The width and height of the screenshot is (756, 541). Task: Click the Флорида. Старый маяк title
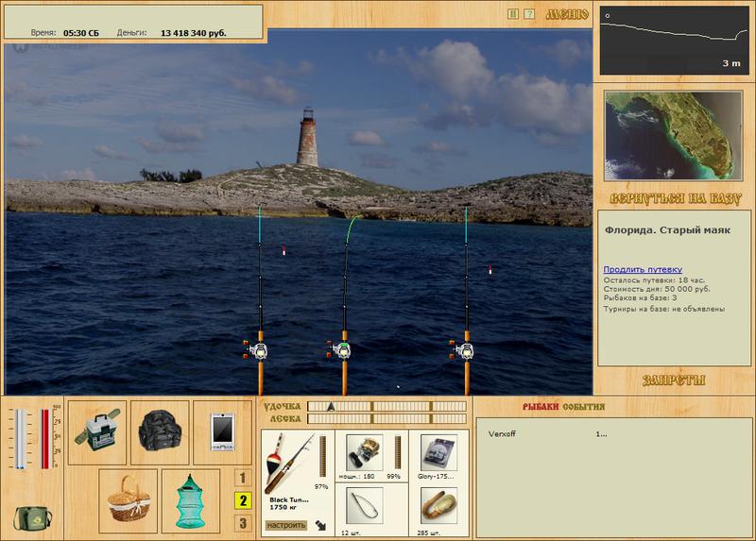(x=668, y=229)
